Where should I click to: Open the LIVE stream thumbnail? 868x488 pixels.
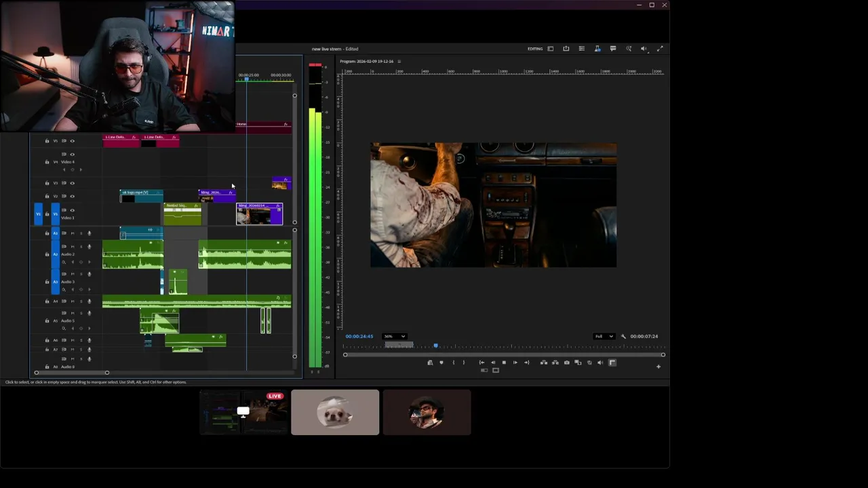click(244, 412)
